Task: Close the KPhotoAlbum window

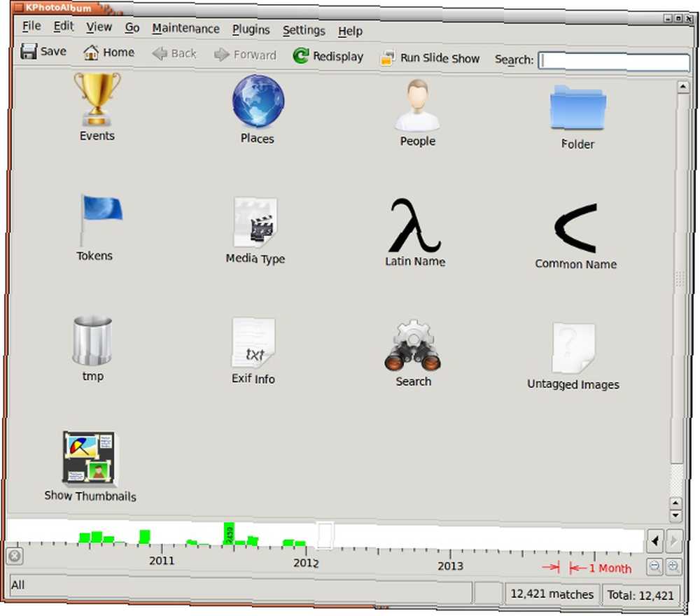Action: coord(689,18)
